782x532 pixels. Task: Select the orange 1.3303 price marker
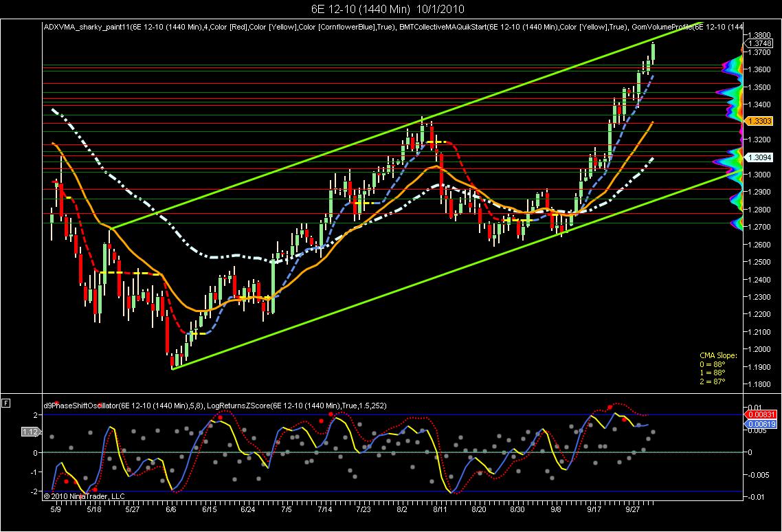[759, 121]
